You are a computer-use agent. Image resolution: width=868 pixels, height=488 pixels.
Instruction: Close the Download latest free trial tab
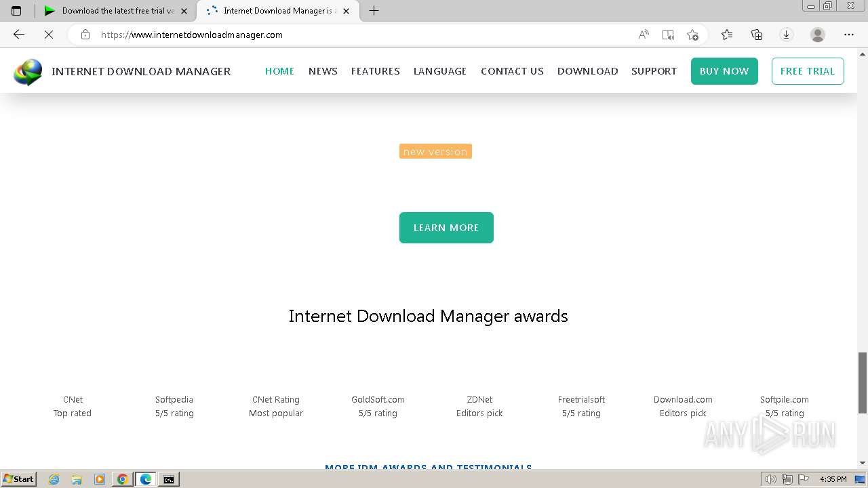pos(184,11)
